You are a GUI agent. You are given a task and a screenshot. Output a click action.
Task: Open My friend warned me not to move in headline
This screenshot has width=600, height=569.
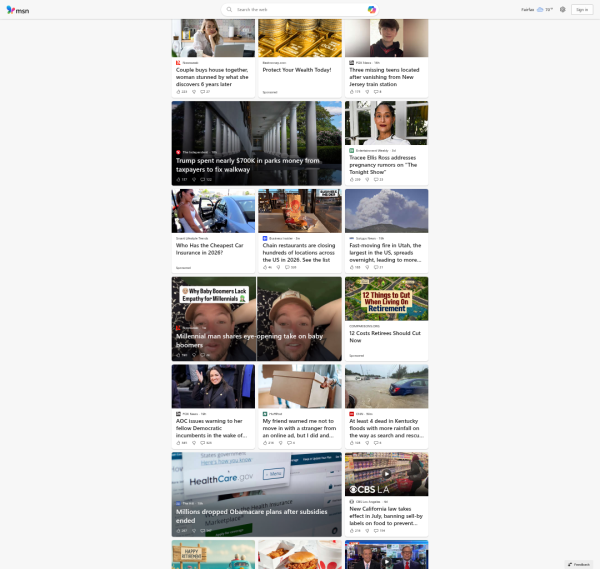[299, 428]
